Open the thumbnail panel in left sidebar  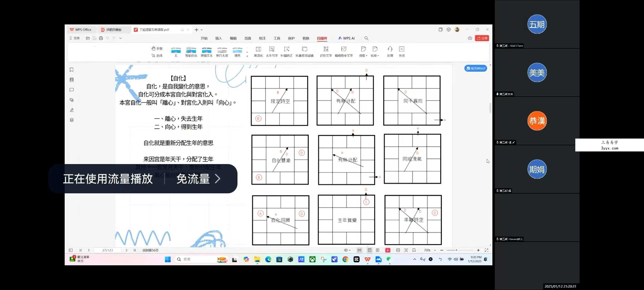coord(72,80)
